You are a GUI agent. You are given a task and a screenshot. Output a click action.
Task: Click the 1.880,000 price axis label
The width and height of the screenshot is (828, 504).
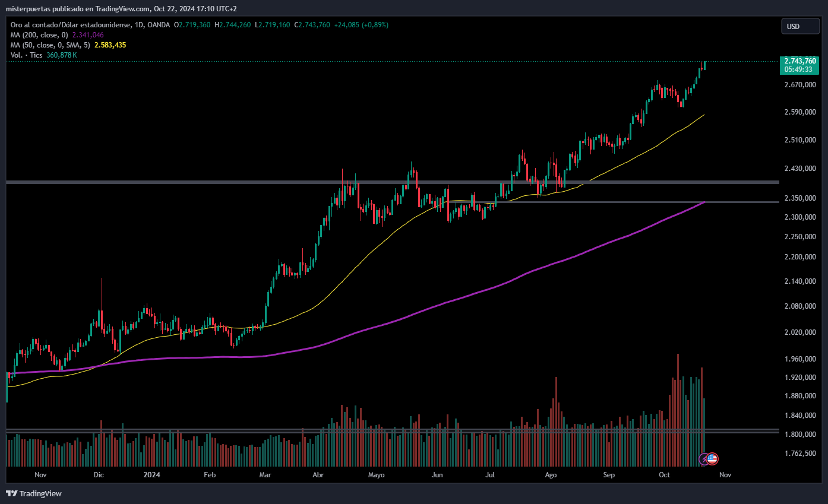(801, 396)
